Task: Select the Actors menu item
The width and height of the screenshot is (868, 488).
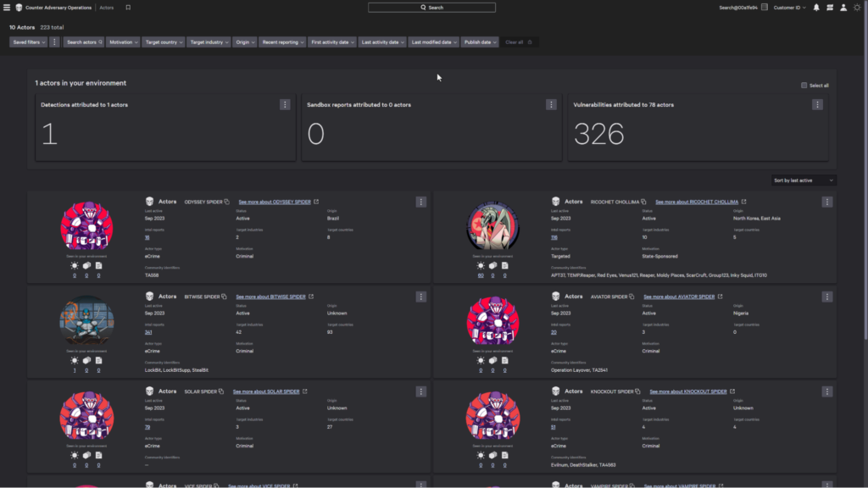Action: (107, 7)
